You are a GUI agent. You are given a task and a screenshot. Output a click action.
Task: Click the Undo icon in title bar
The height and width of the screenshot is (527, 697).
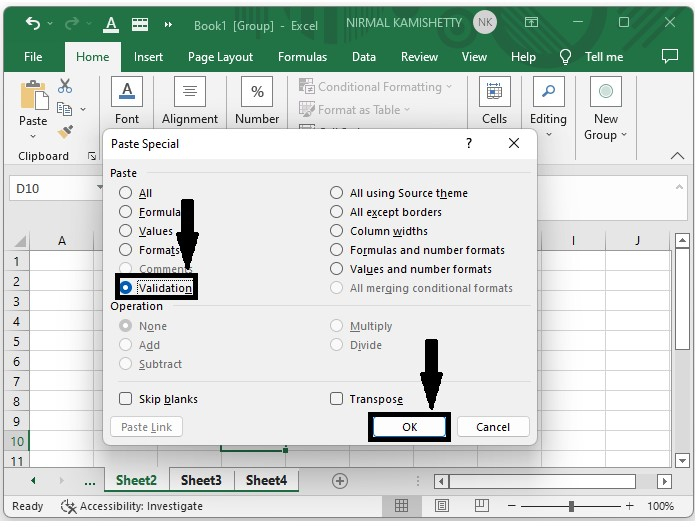pyautogui.click(x=33, y=23)
